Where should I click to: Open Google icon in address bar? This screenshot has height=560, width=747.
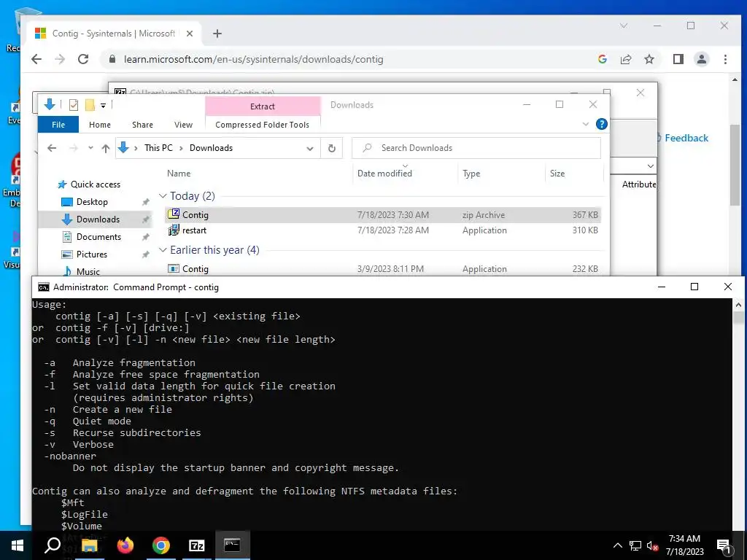(x=602, y=59)
